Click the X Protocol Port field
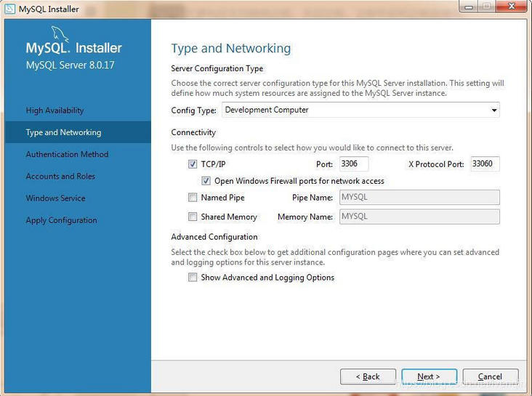532x396 pixels. click(485, 164)
